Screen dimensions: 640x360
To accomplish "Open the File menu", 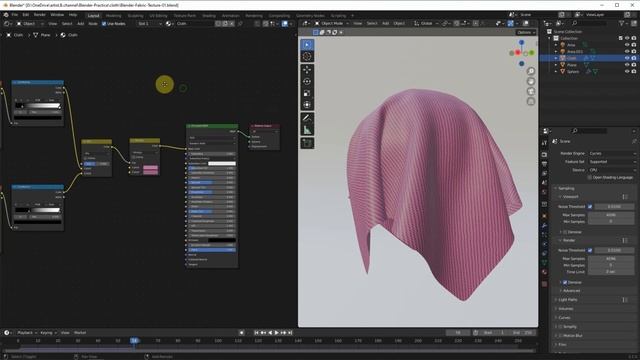I will (x=15, y=15).
